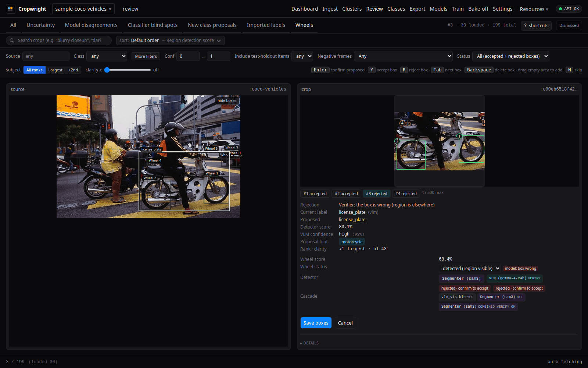588x368 pixels.
Task: Click the motorcycle proposal hint tag
Action: [x=352, y=242]
